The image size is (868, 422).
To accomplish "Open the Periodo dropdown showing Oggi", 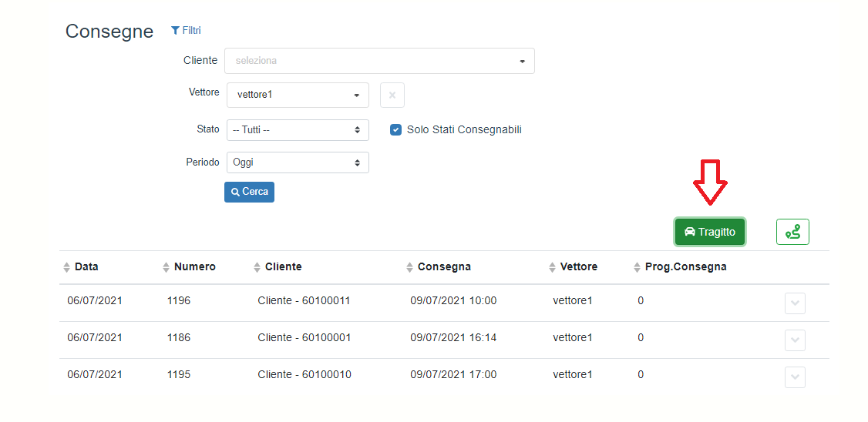I will tap(298, 162).
